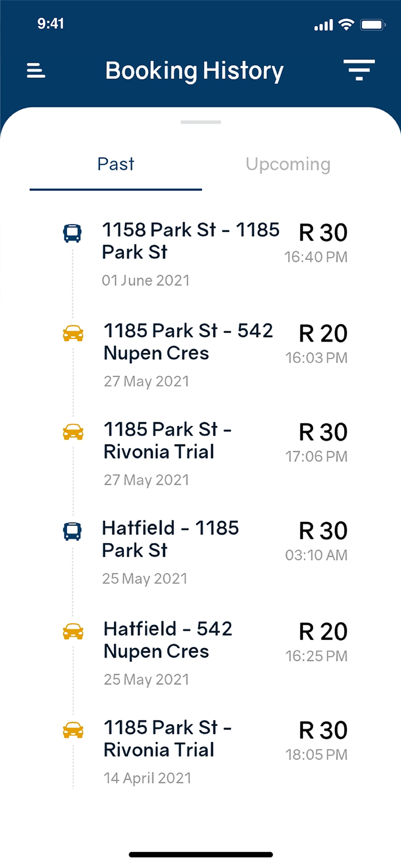Switch to the Past tab

(x=115, y=164)
